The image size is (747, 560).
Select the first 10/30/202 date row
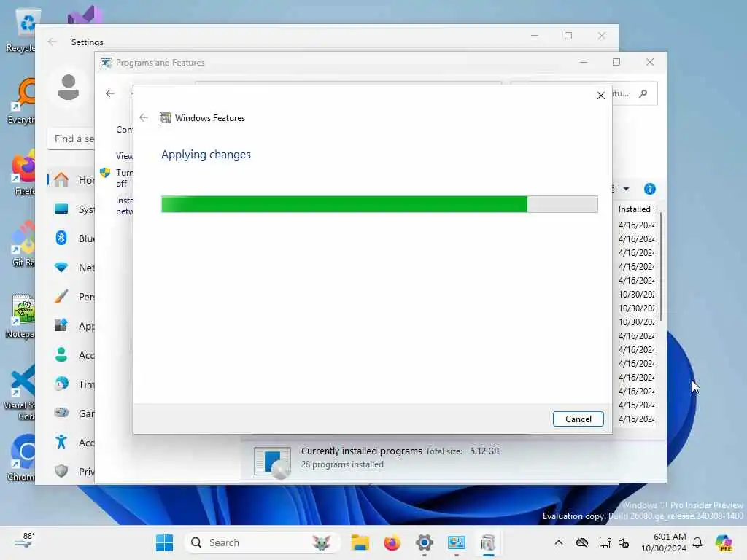pos(636,295)
